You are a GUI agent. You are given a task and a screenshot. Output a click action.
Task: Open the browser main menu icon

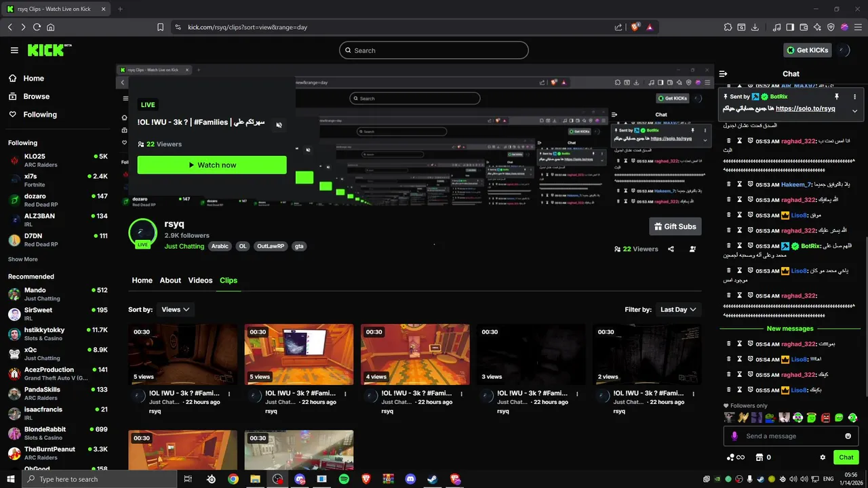857,27
